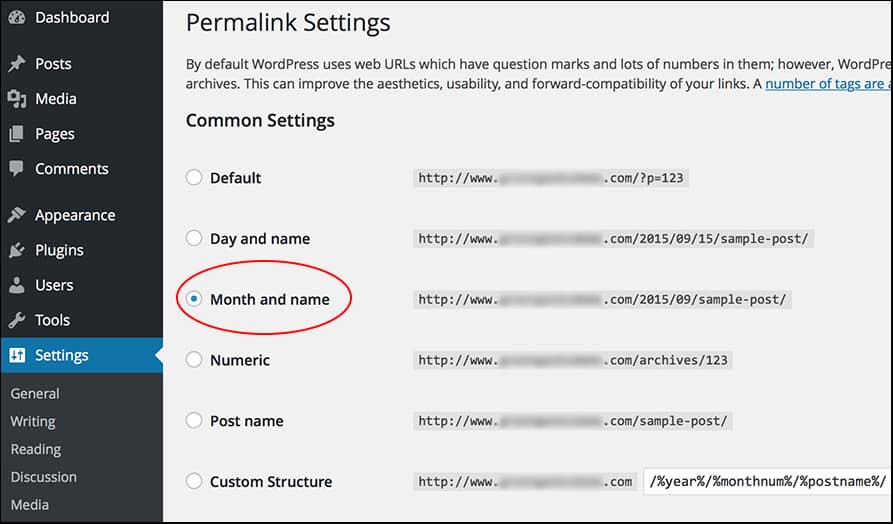Screen dimensions: 893x524
Task: Click the Posts pushpin icon
Action: (x=17, y=64)
